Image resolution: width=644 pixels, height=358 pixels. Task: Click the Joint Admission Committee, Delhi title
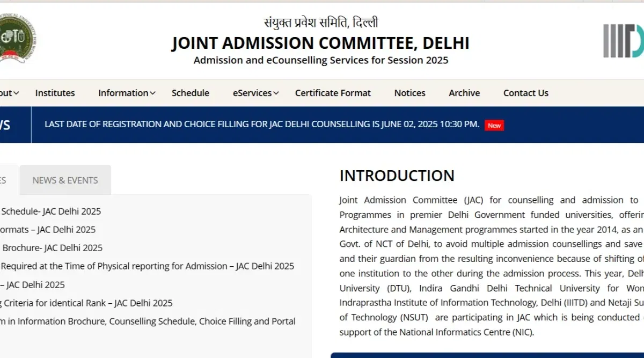320,43
